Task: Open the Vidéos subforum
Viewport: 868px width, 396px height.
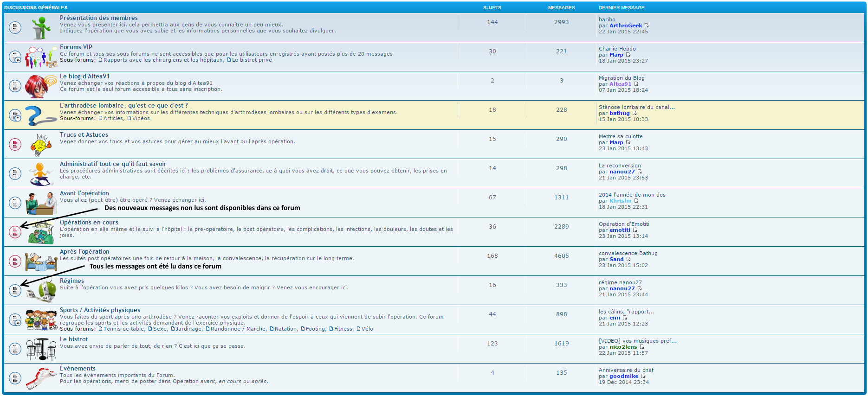Action: [141, 118]
